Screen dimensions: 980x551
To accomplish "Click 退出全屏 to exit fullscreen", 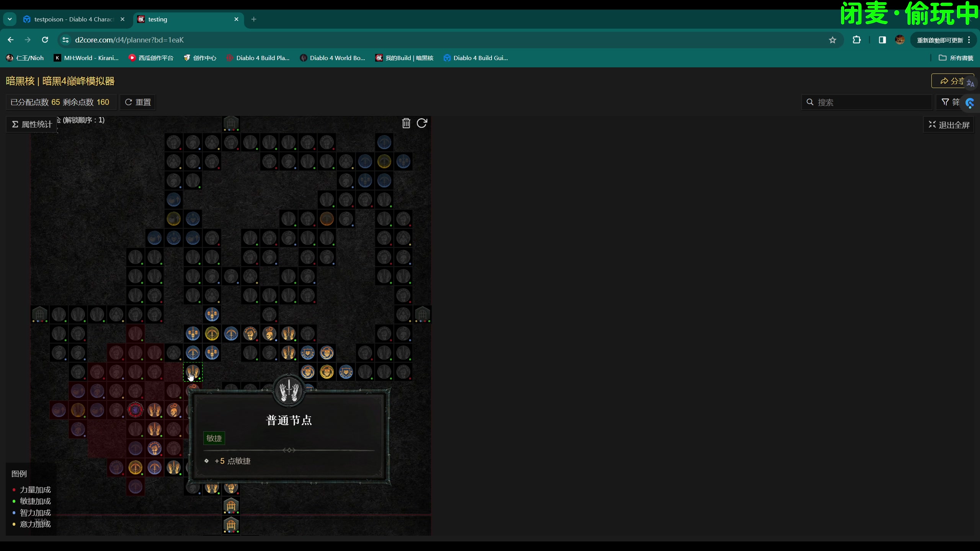I will 949,125.
